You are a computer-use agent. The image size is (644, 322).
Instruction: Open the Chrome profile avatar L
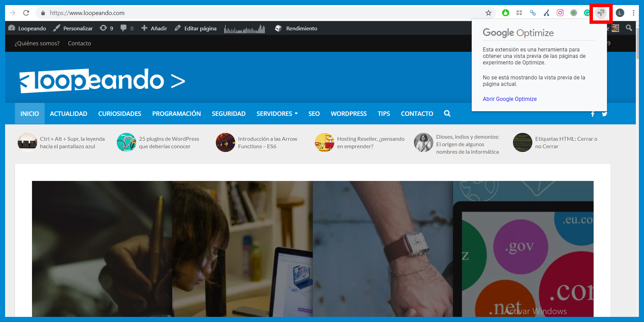tap(620, 13)
